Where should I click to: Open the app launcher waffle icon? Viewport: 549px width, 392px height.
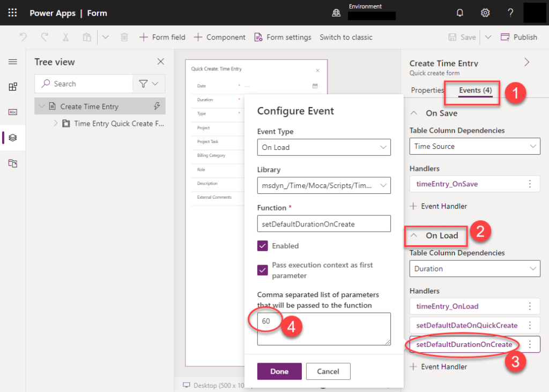(x=12, y=13)
